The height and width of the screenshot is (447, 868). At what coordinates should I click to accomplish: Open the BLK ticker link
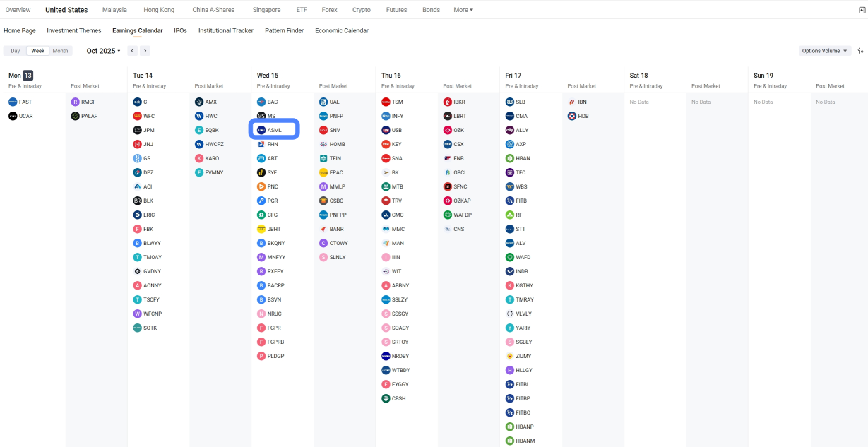(148, 201)
